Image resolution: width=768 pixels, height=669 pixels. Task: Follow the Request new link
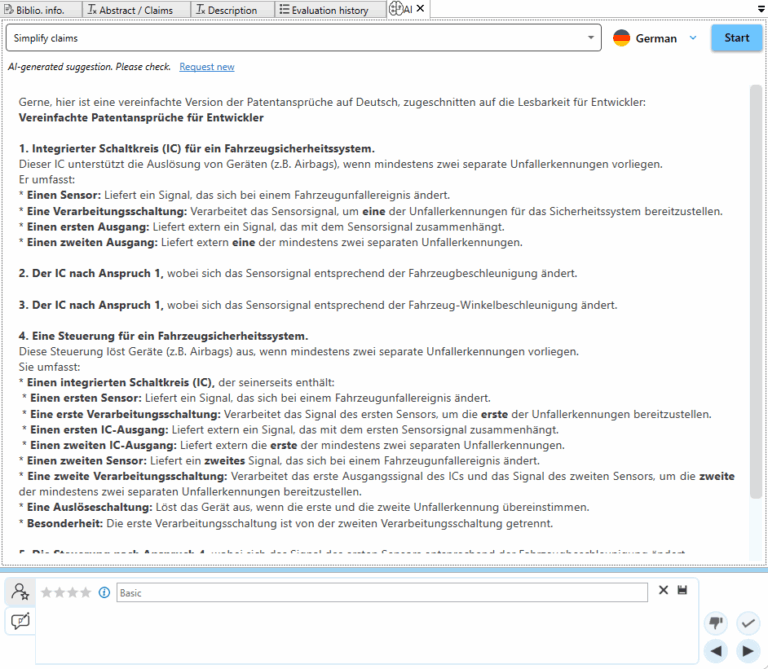pyautogui.click(x=207, y=67)
